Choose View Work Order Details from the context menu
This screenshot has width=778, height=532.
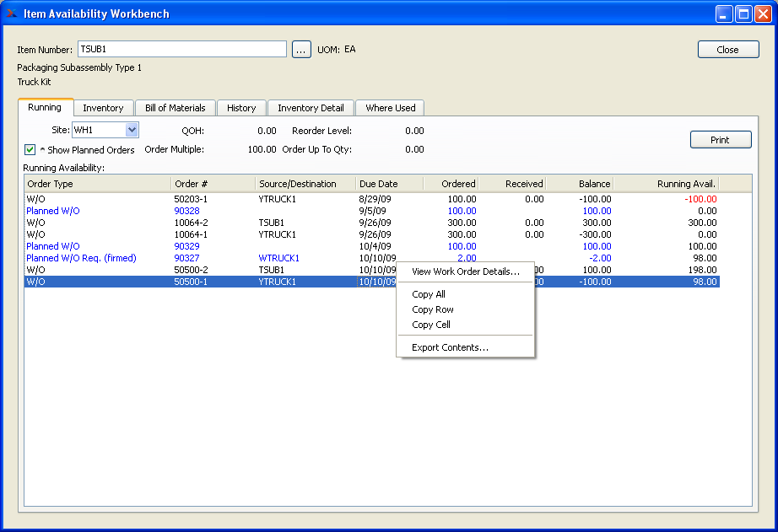[465, 271]
